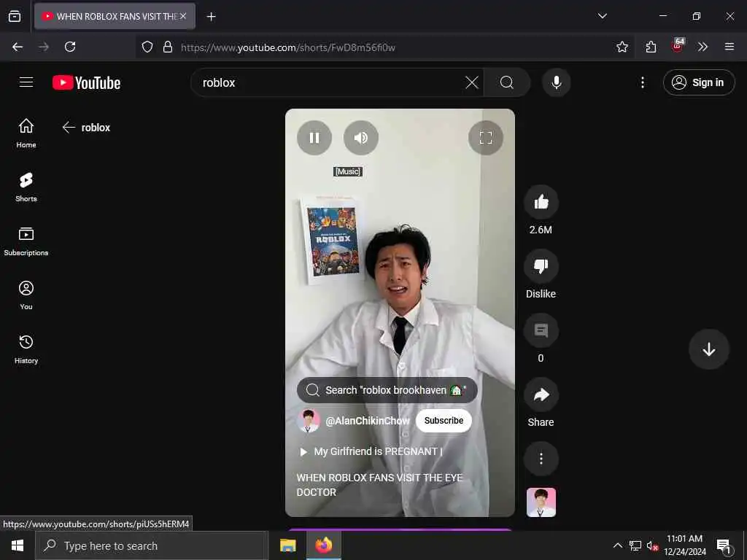Open the @AlanChikinChow channel link
Image resolution: width=747 pixels, height=560 pixels.
368,421
